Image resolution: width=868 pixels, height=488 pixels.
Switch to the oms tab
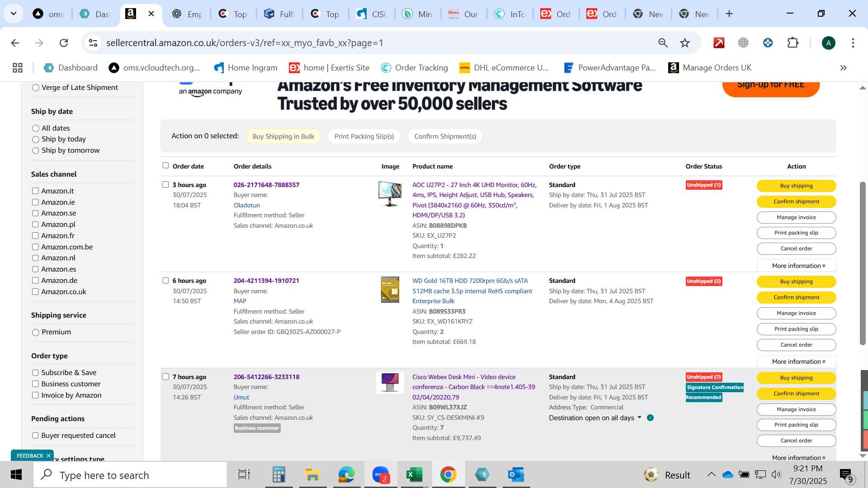49,14
